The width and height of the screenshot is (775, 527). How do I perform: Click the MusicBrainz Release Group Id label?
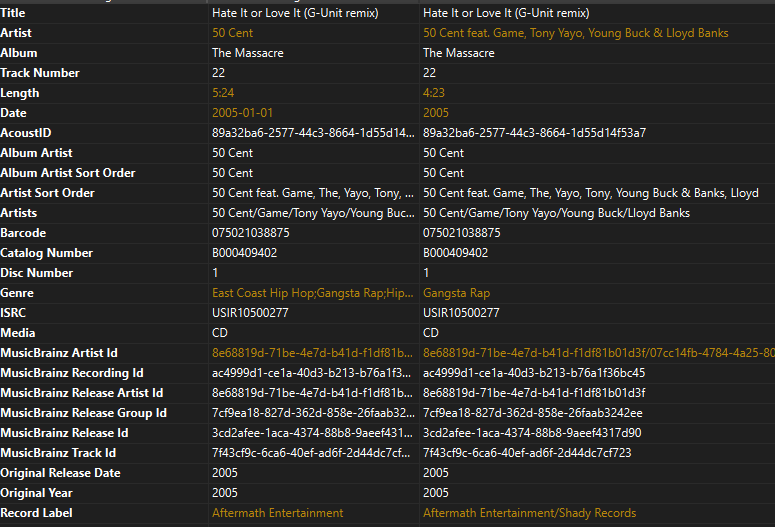coord(84,413)
